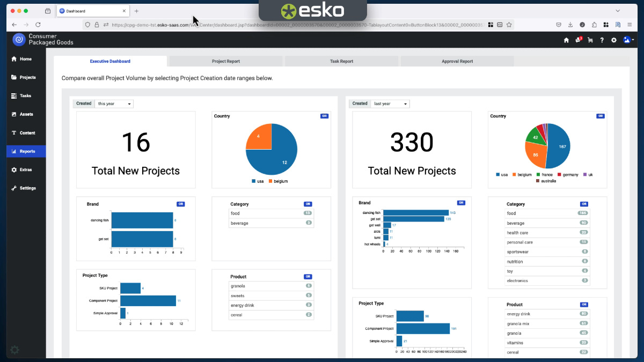This screenshot has width=644, height=362.
Task: Toggle OR filter on right Category list
Action: [584, 204]
